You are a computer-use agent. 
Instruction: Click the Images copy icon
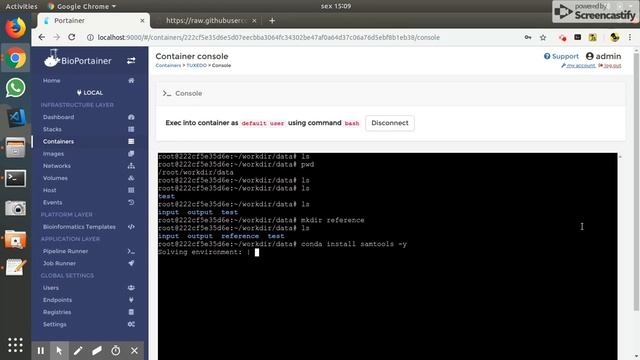131,153
